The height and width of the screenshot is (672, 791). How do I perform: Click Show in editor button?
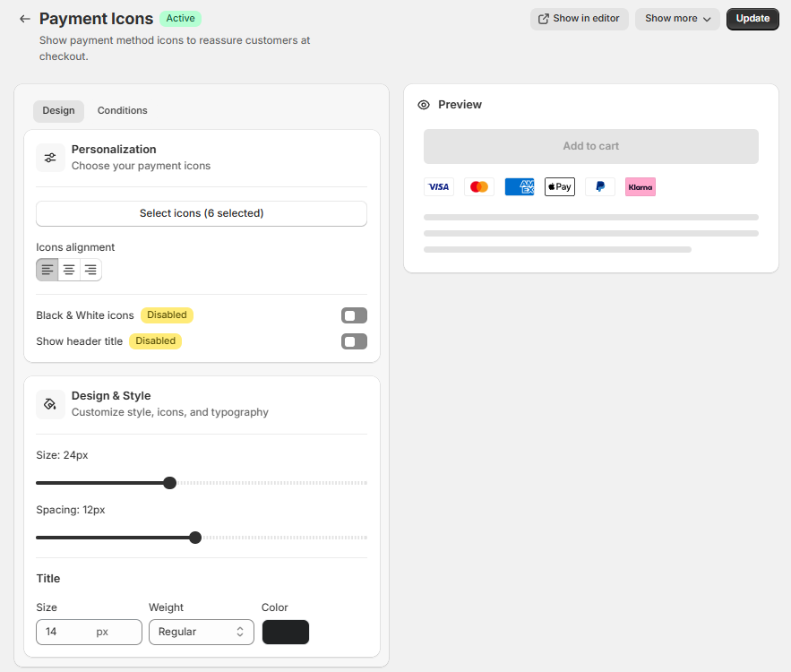[x=579, y=19]
